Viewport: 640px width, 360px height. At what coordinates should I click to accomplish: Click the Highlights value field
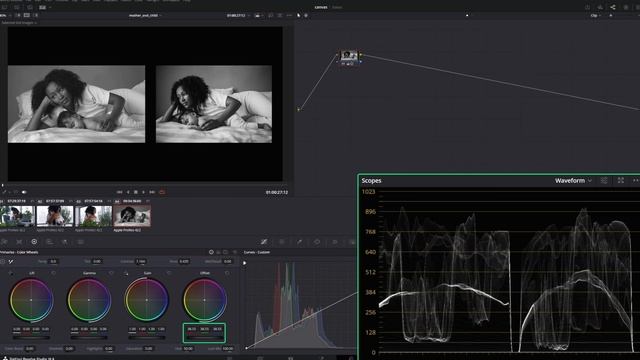tap(109, 349)
